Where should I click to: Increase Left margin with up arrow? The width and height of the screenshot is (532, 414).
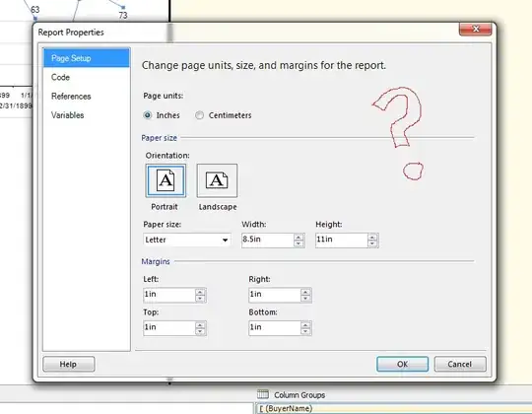[x=200, y=292]
